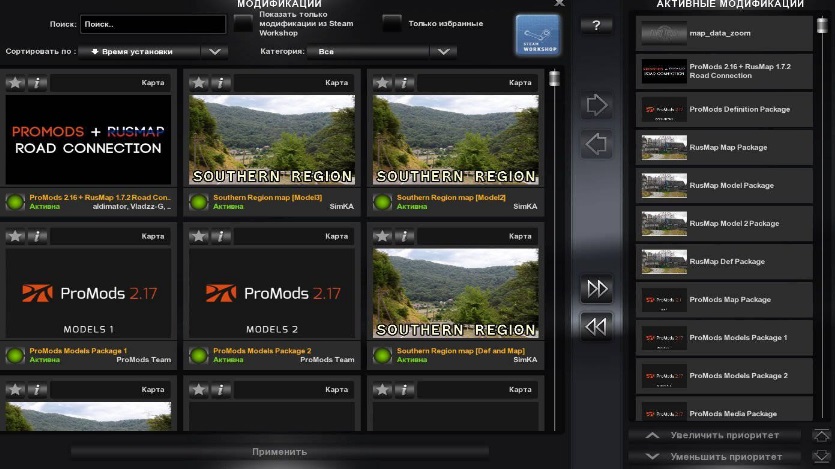Toggle the favorites only checkbox
This screenshot has width=835, height=469.
coord(392,23)
